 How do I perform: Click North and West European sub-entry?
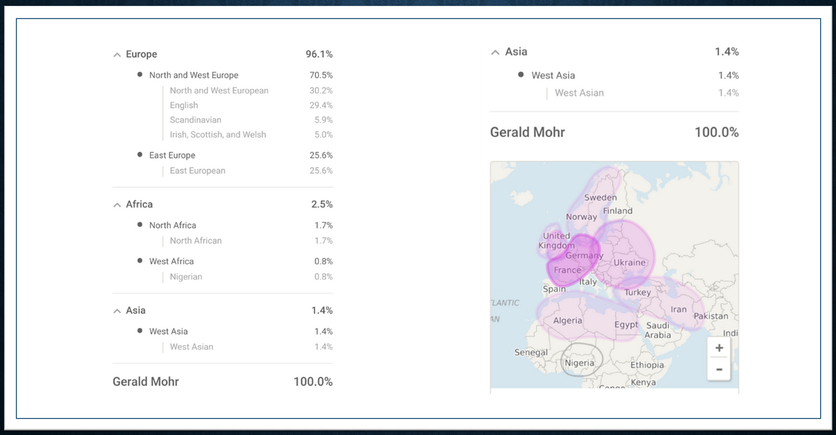219,91
